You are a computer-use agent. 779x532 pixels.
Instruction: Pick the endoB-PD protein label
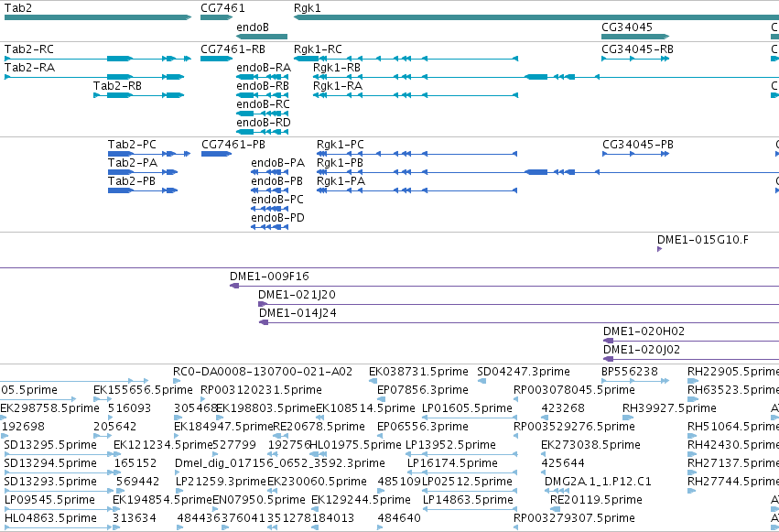click(277, 218)
